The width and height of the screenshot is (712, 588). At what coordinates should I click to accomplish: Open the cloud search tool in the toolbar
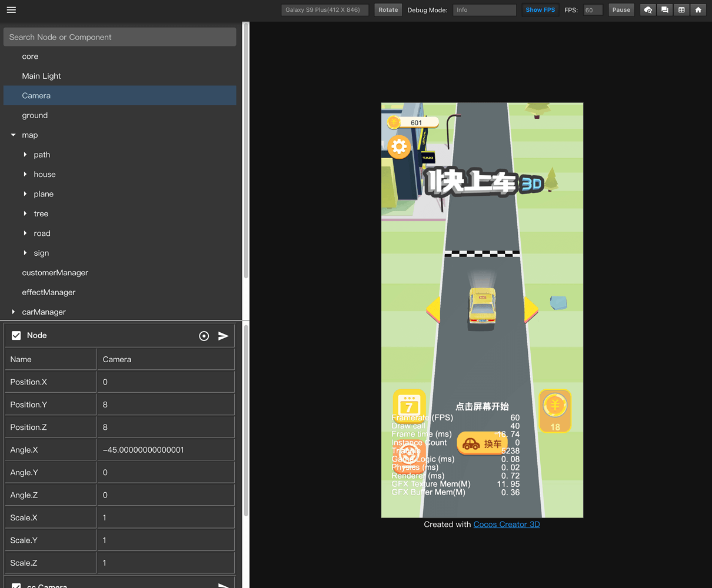coord(647,9)
